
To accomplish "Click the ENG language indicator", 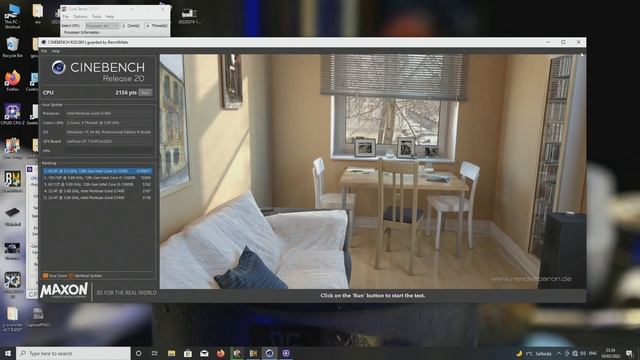I will pos(593,353).
